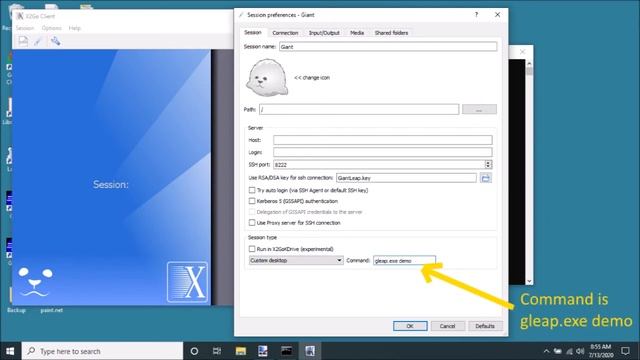Open volume control in system tray

coord(580,351)
